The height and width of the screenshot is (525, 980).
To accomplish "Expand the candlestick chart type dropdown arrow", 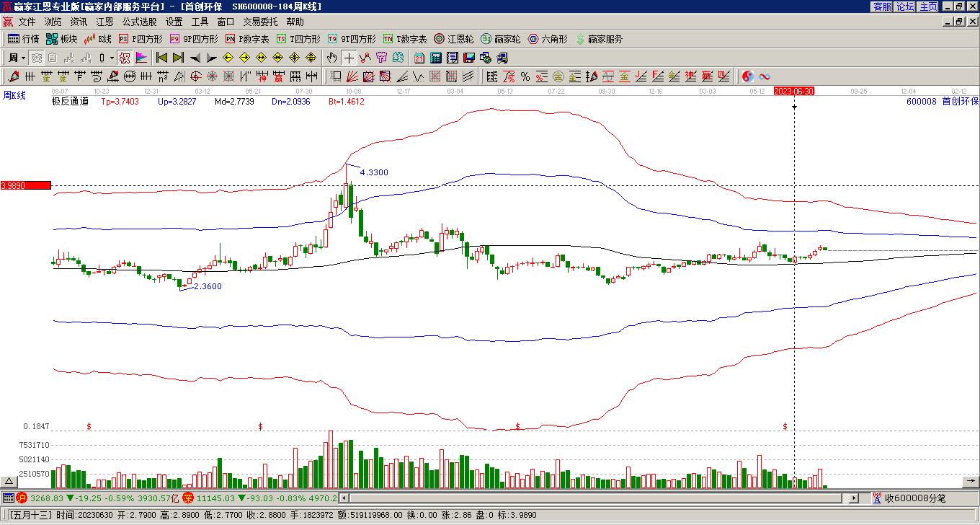I will pyautogui.click(x=112, y=58).
